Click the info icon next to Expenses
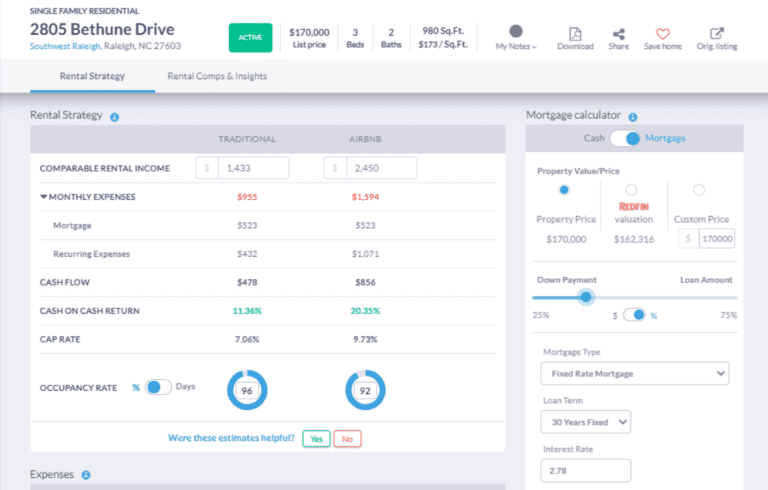 point(86,475)
